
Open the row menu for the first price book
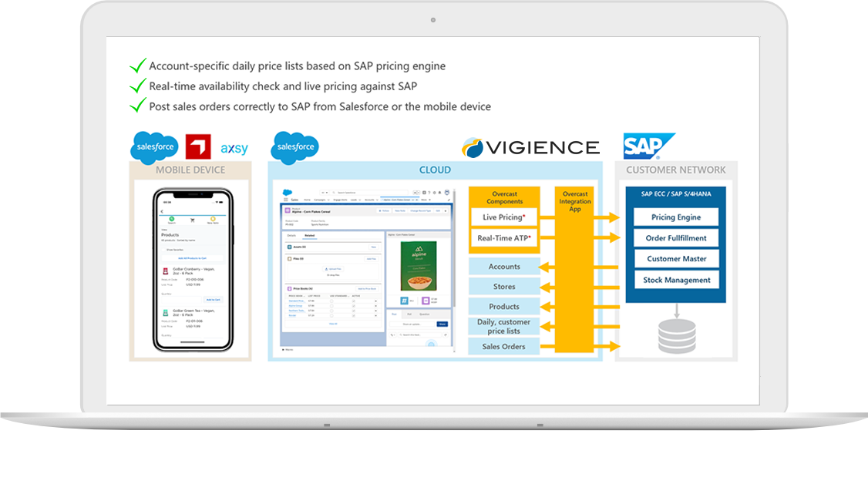[x=376, y=301]
